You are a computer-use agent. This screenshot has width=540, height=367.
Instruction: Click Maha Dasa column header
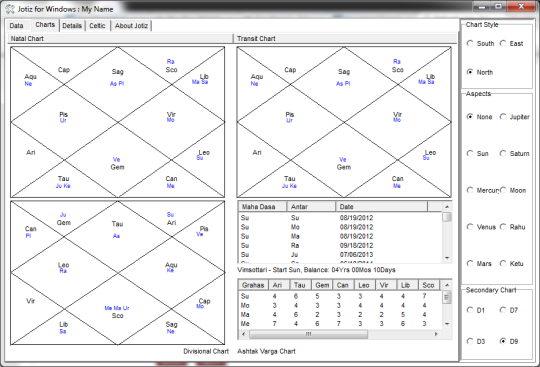pyautogui.click(x=262, y=207)
